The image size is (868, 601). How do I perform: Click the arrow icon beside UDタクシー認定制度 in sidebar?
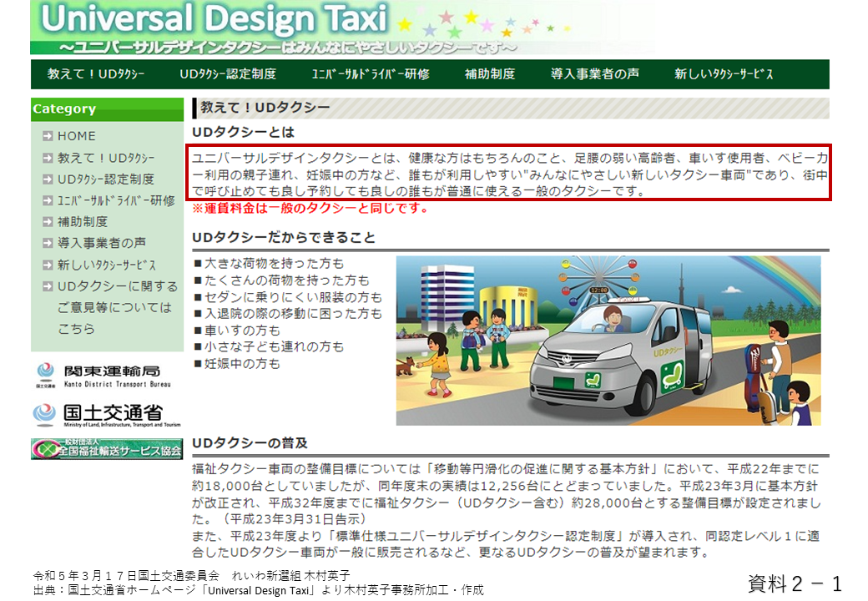(48, 179)
